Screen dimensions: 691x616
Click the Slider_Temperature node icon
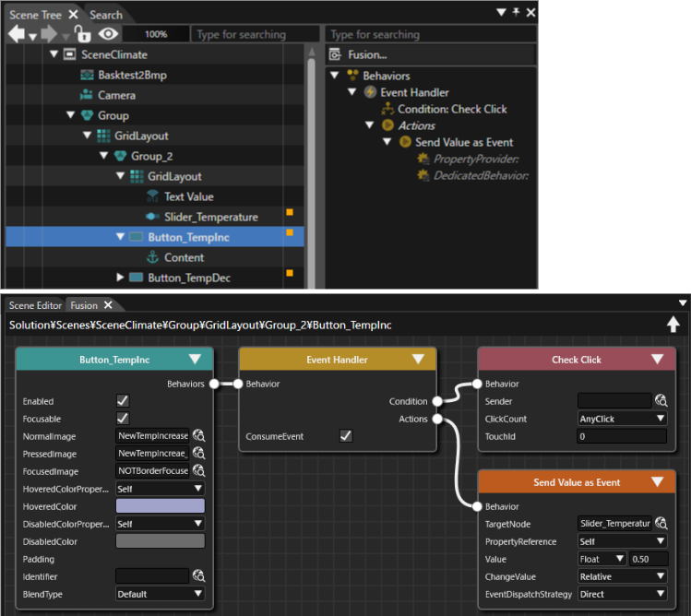(152, 217)
